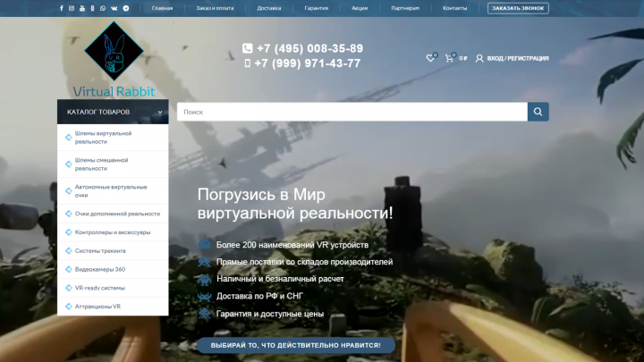Click invader icon beside Доставка по РФ
The width and height of the screenshot is (644, 362).
(x=205, y=297)
